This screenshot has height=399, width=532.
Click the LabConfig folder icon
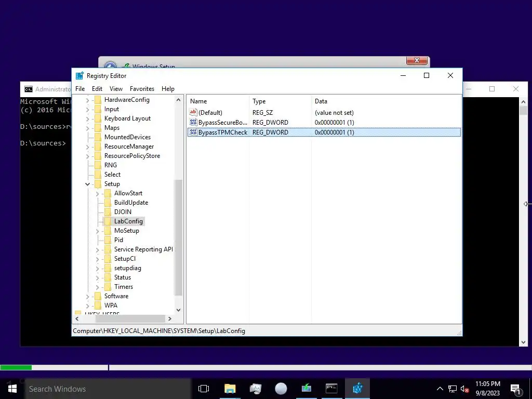(x=108, y=221)
